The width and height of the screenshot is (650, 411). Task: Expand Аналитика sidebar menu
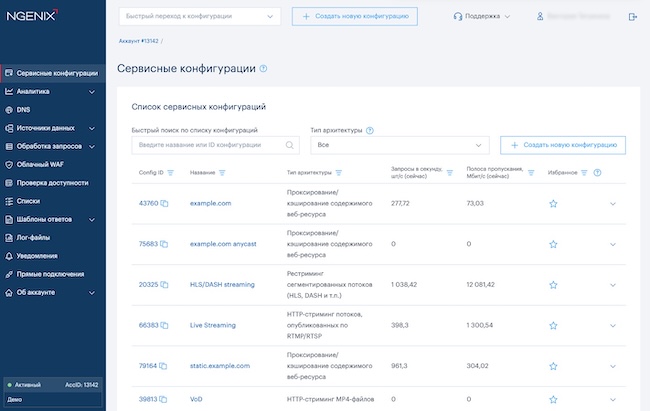coord(53,92)
